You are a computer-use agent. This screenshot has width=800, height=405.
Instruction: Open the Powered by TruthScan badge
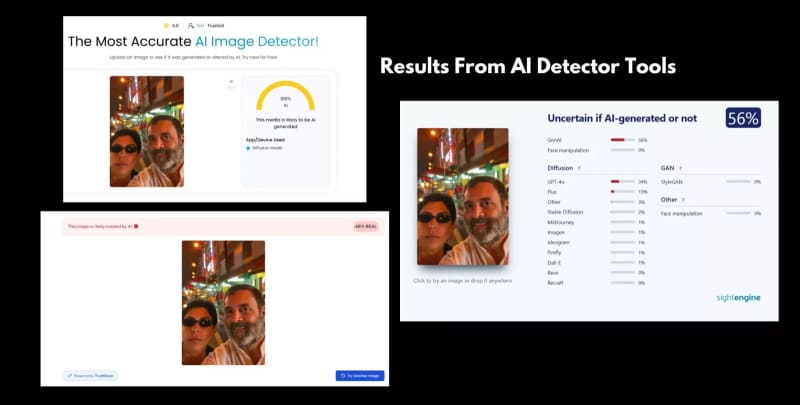point(90,375)
